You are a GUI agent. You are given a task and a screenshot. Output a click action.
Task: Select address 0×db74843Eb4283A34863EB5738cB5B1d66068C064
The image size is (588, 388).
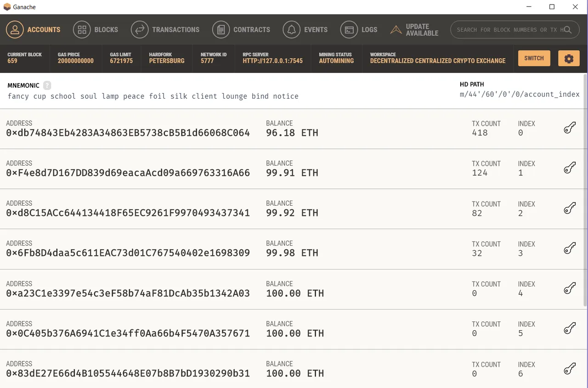click(128, 133)
